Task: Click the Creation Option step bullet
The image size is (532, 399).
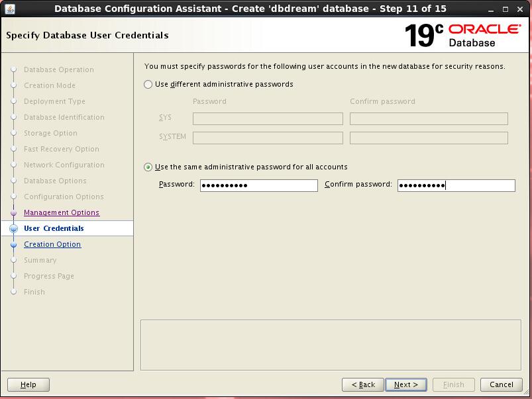Action: click(x=13, y=244)
